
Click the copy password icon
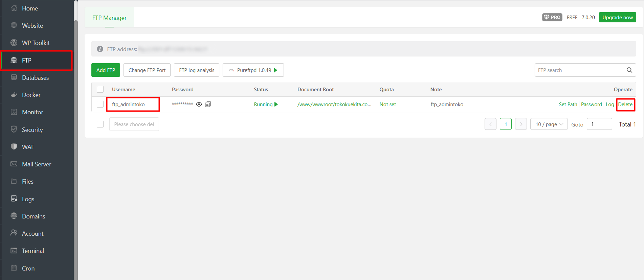point(208,104)
